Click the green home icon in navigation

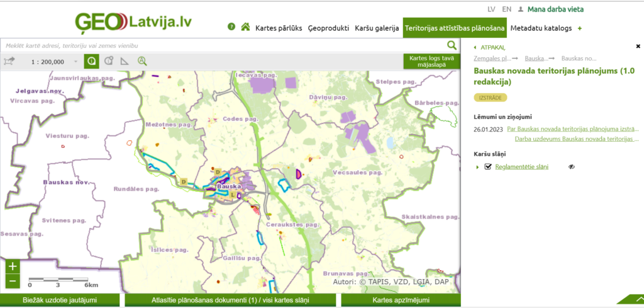tap(245, 28)
